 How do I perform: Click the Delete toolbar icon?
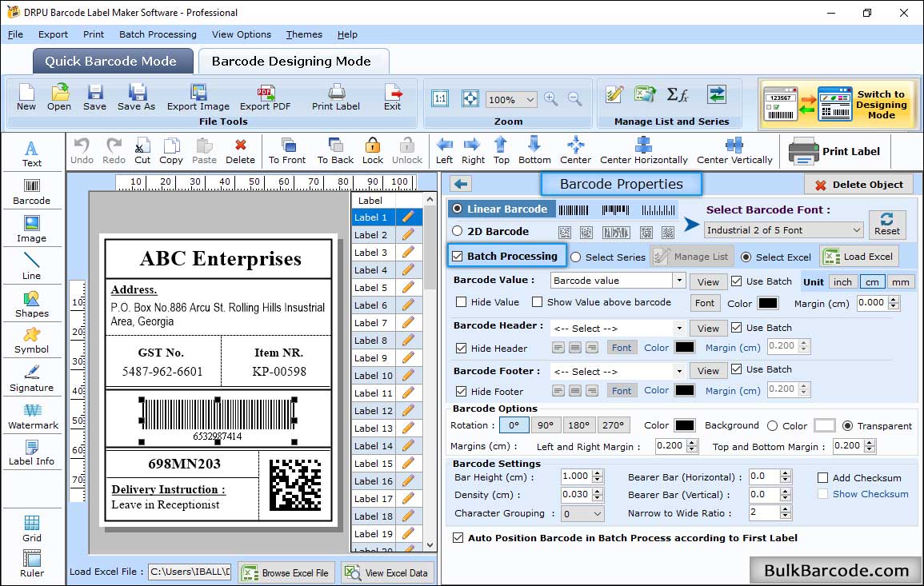pos(241,151)
